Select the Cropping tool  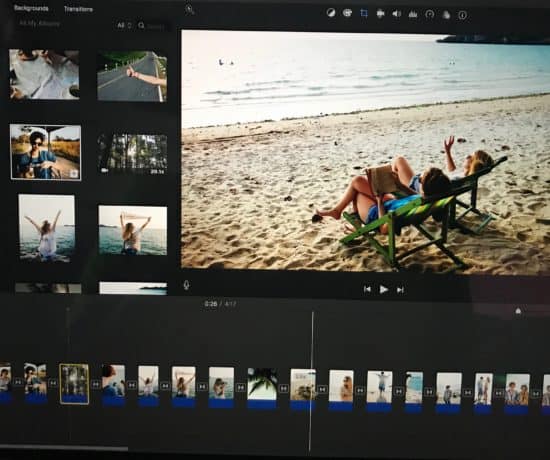pyautogui.click(x=364, y=13)
